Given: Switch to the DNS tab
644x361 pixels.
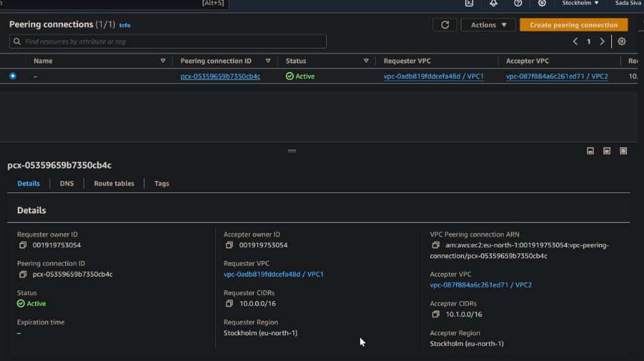Looking at the screenshot, I should (67, 184).
